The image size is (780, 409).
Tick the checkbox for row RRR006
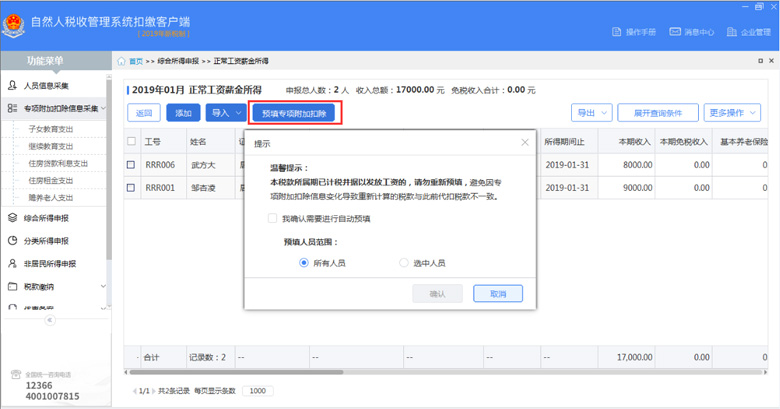coord(131,164)
